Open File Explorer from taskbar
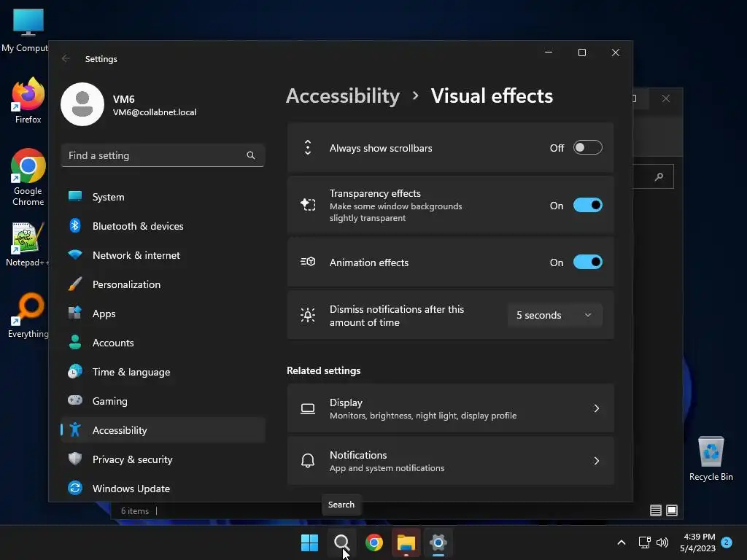This screenshot has width=747, height=560. 406,542
